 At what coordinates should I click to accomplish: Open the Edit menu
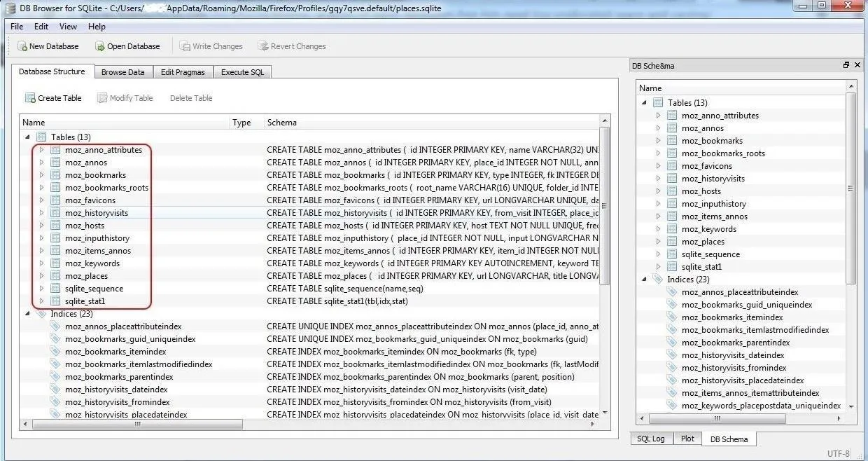41,27
